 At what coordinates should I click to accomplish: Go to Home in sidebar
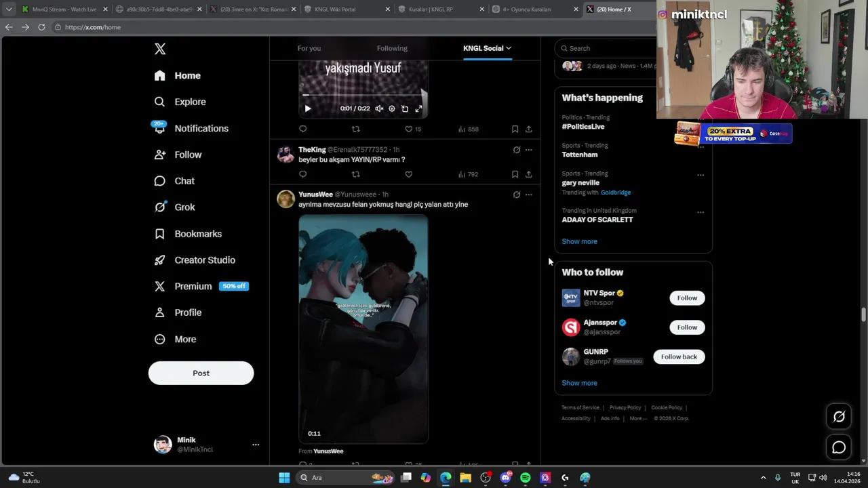(177, 75)
